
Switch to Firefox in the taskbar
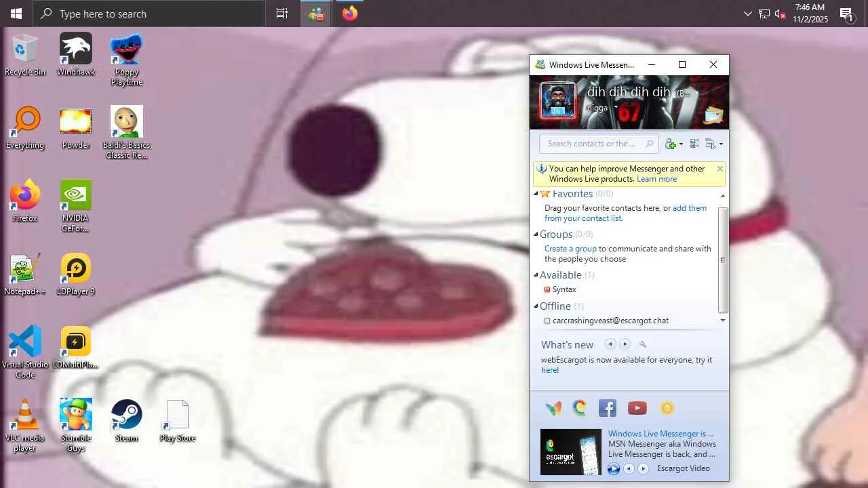point(350,14)
